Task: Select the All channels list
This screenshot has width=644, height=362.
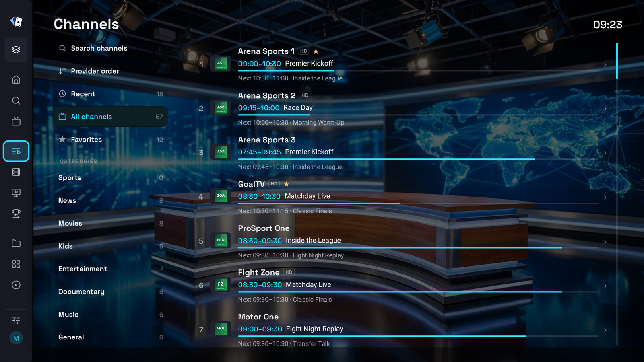Action: (x=111, y=117)
